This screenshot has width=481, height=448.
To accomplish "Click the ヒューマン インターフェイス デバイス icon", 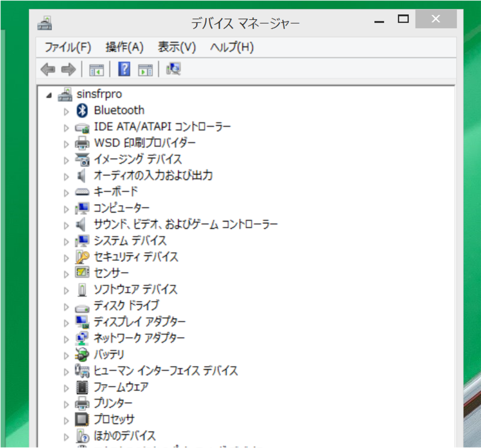I will 82,371.
